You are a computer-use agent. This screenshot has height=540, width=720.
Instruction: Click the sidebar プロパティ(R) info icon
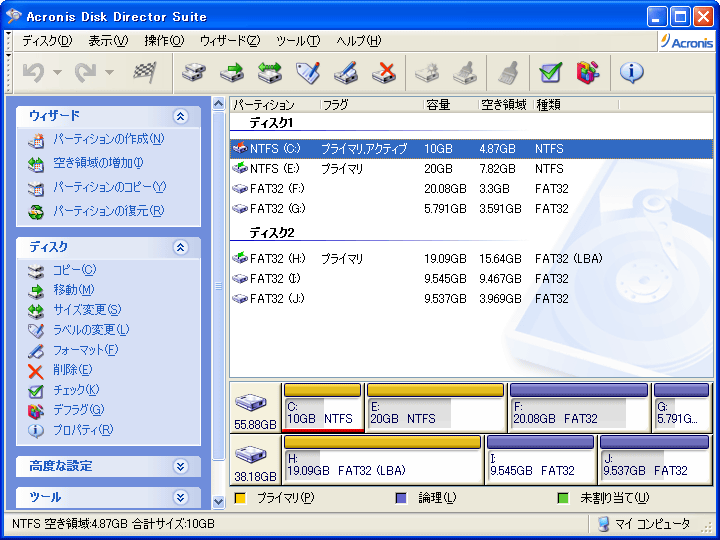pyautogui.click(x=35, y=431)
